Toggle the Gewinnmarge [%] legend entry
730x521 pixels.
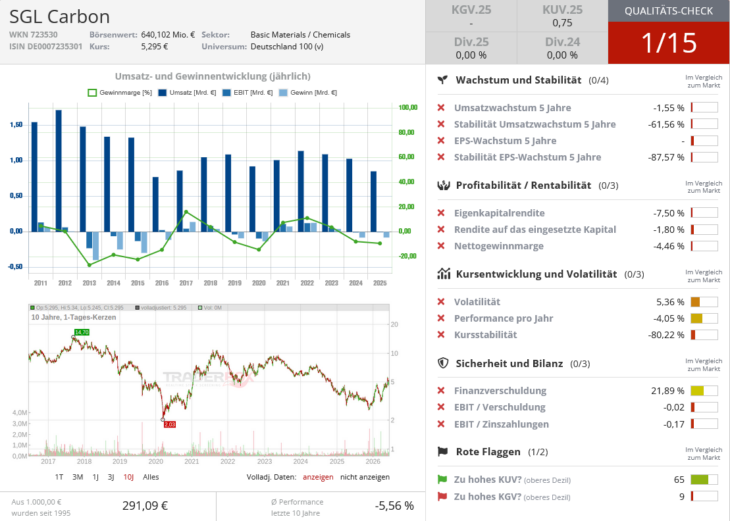point(120,93)
